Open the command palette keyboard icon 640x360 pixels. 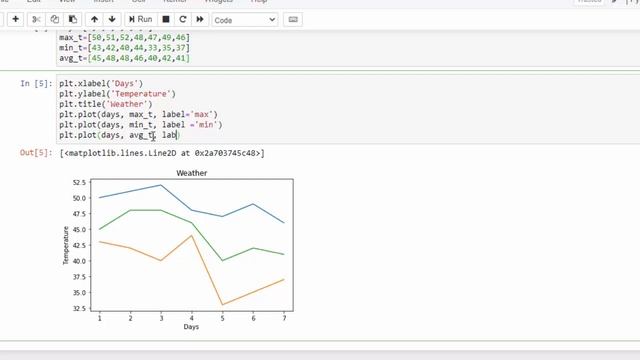click(x=293, y=19)
